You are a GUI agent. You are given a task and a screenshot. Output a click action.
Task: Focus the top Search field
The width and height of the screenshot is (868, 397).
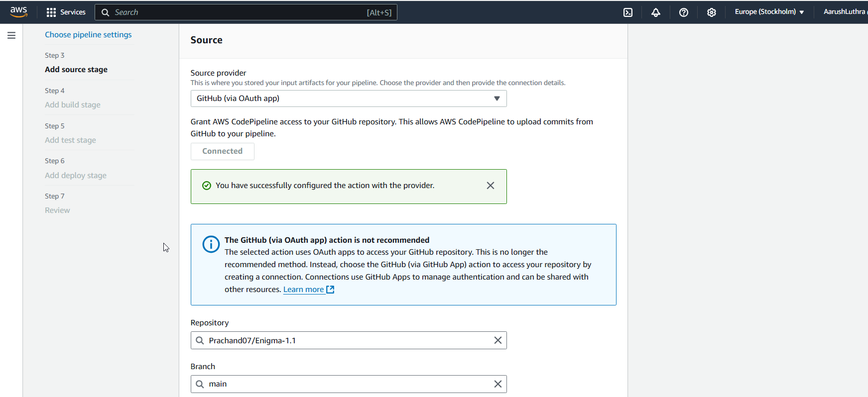246,12
